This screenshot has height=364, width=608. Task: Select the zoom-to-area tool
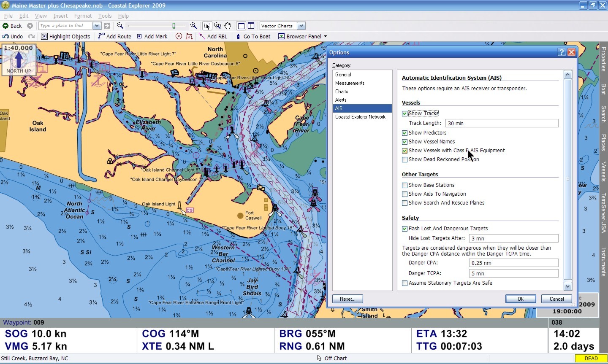(x=217, y=26)
